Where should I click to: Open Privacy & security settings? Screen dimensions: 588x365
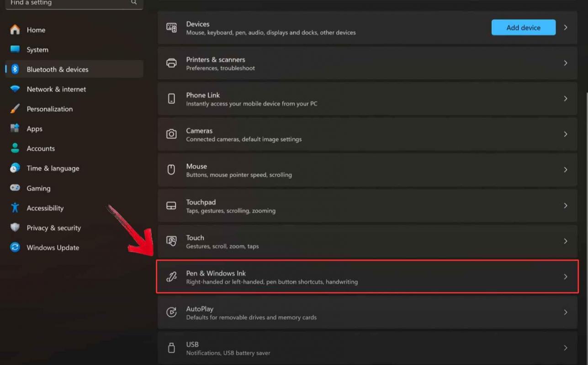[74, 227]
